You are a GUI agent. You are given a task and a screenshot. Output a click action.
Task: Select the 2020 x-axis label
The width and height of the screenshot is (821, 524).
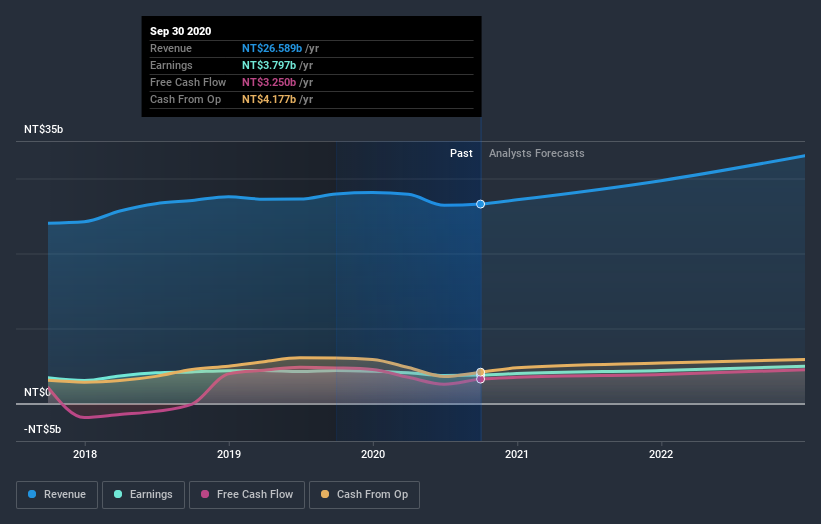tap(373, 454)
